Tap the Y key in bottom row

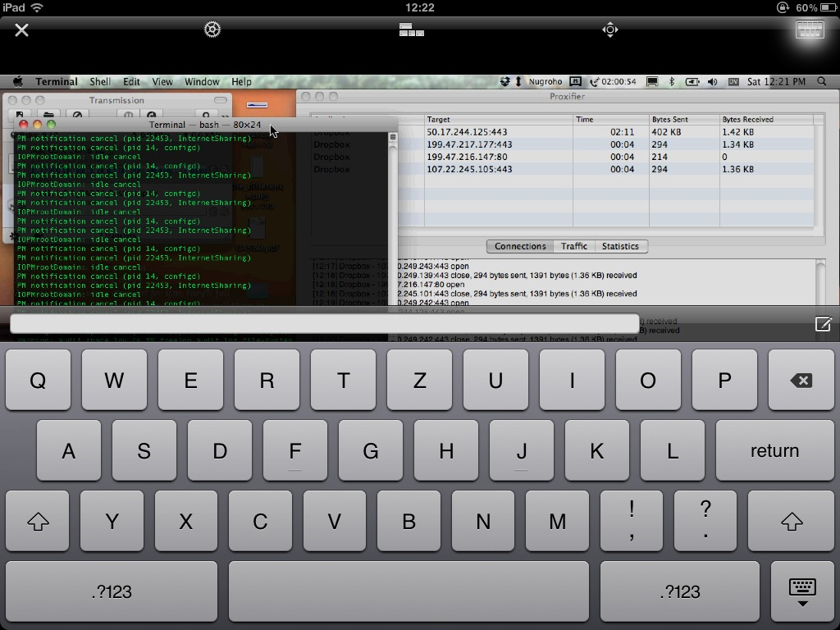(112, 521)
